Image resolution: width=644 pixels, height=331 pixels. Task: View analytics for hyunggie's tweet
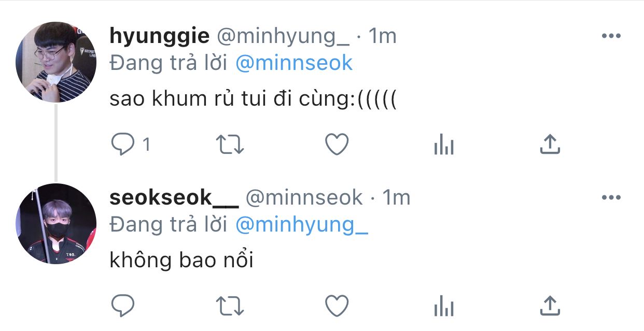[443, 145]
